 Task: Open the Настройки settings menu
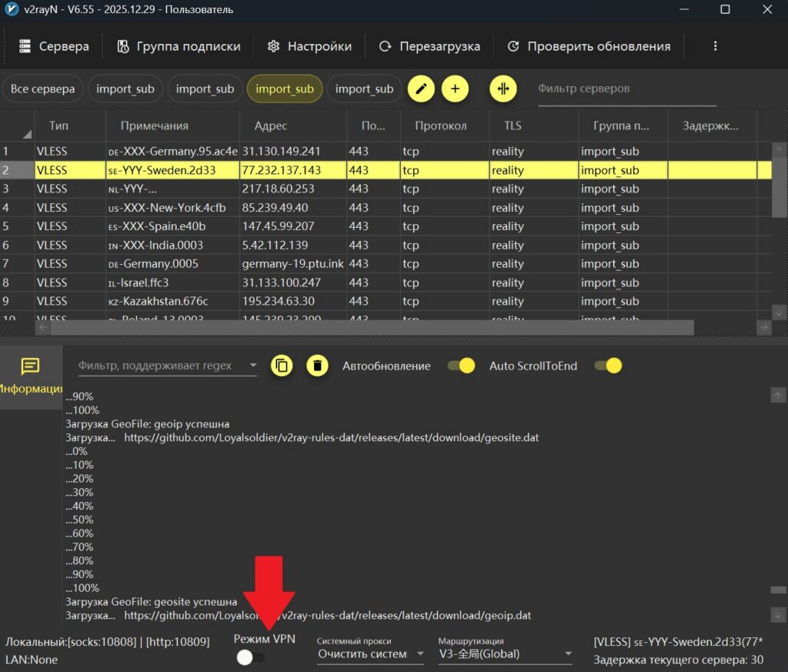click(x=309, y=46)
